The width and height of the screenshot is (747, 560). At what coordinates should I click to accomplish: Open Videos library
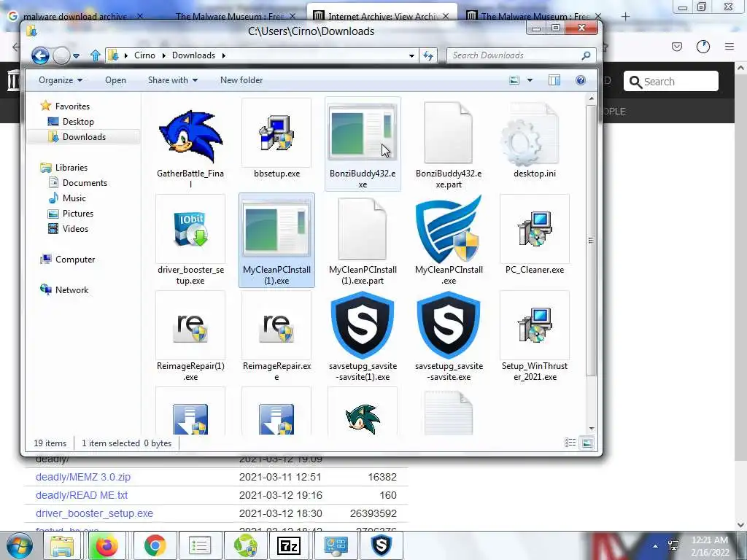pos(75,228)
